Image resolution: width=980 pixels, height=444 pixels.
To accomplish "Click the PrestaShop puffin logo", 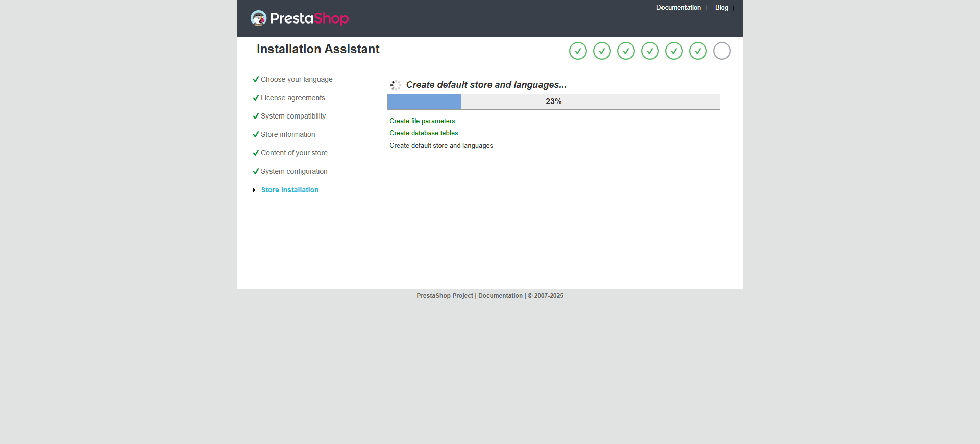I will (x=259, y=18).
